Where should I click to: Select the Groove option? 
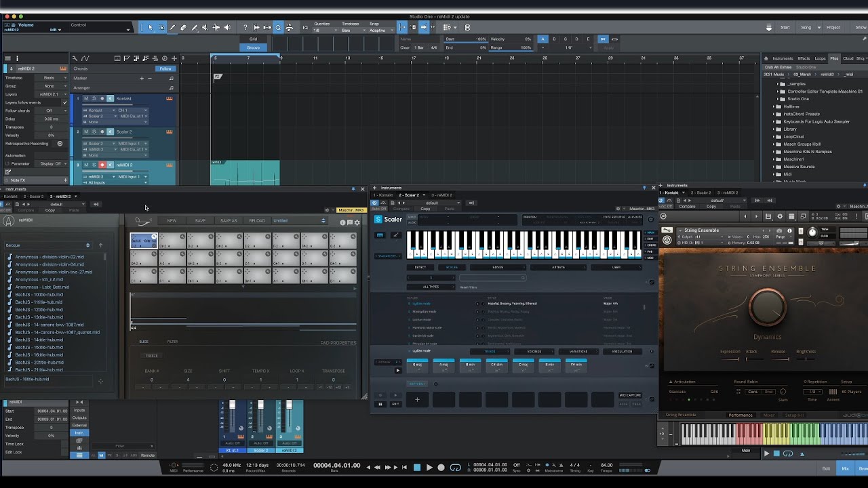click(253, 47)
